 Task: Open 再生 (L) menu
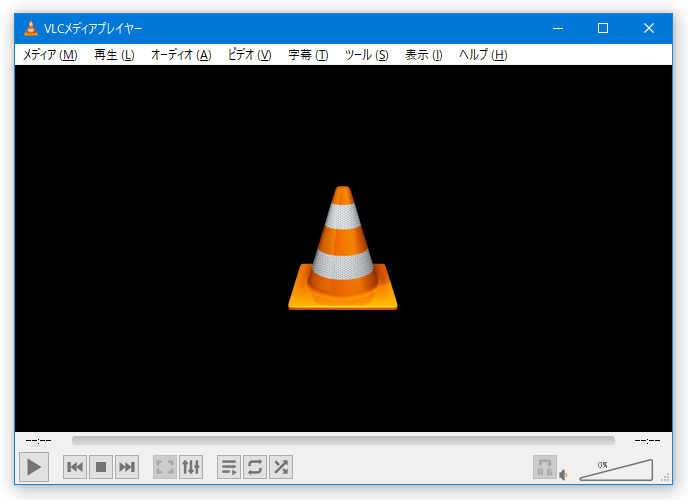114,55
